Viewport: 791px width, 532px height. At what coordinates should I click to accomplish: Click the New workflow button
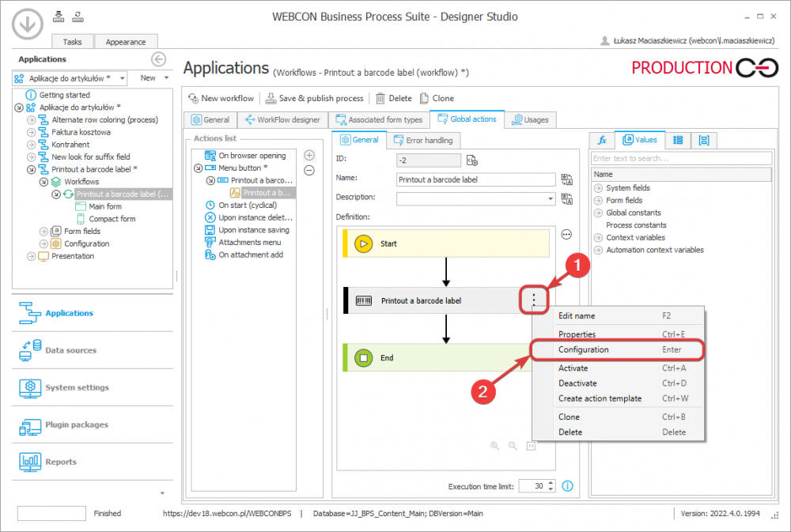point(221,98)
